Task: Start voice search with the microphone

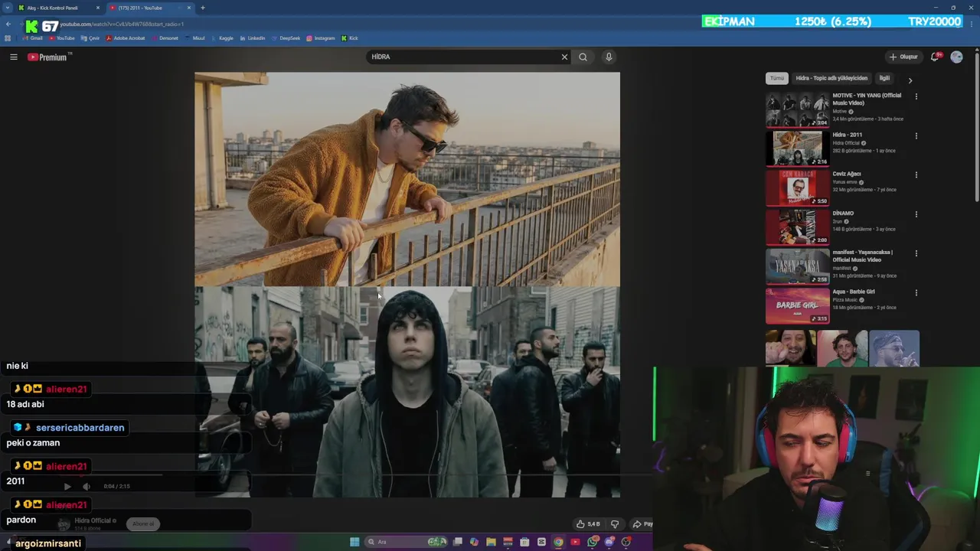Action: coord(609,57)
